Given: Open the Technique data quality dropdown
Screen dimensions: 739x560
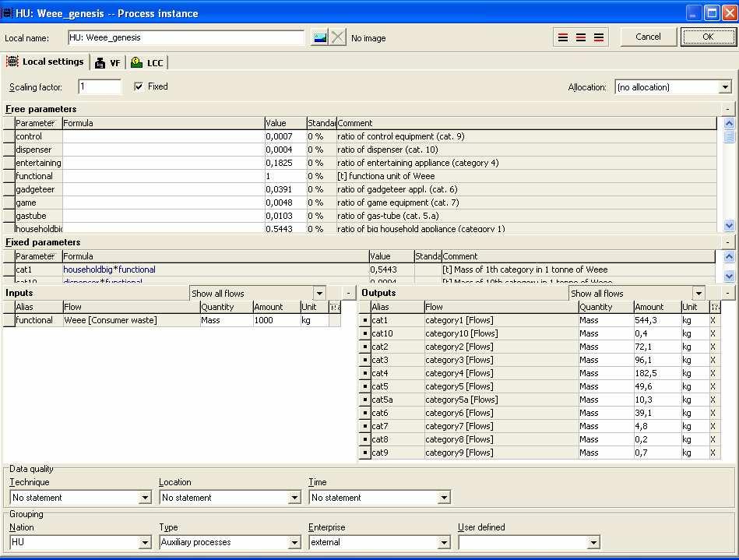Looking at the screenshot, I should [x=145, y=498].
